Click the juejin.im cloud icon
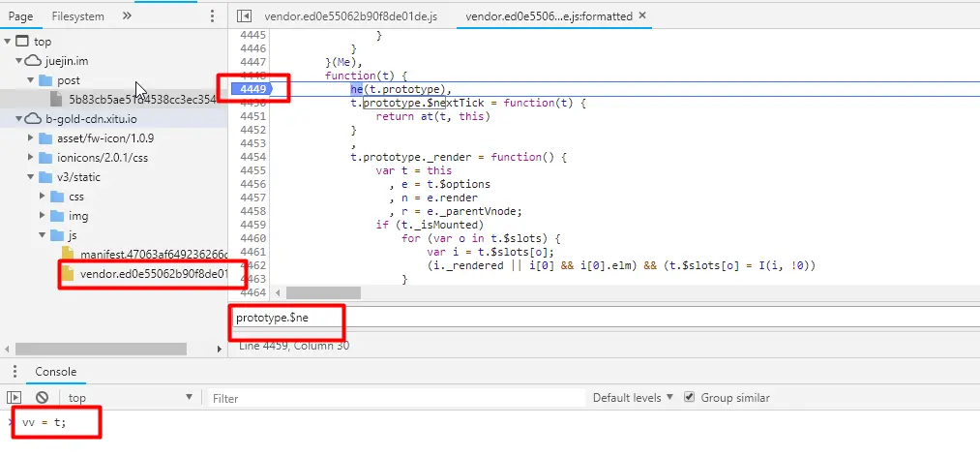This screenshot has width=980, height=457. pos(33,61)
